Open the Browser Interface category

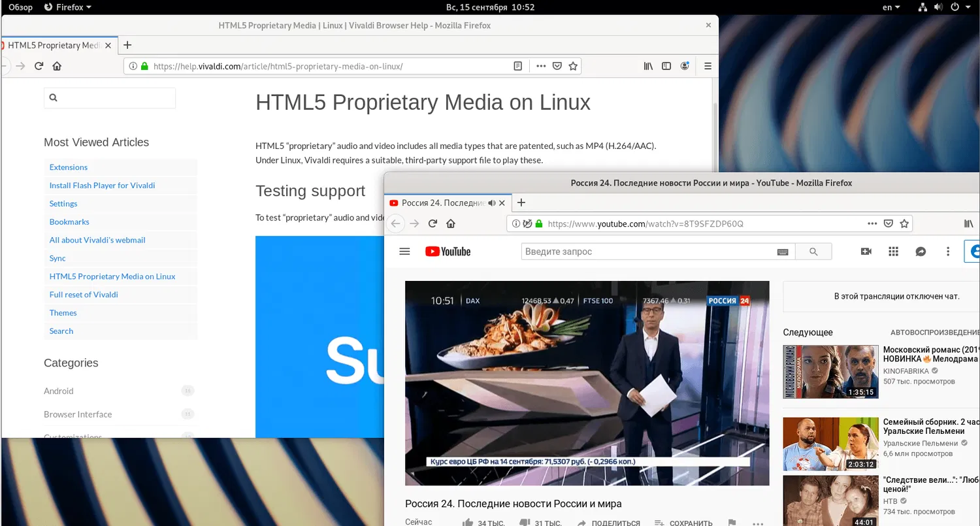tap(78, 414)
